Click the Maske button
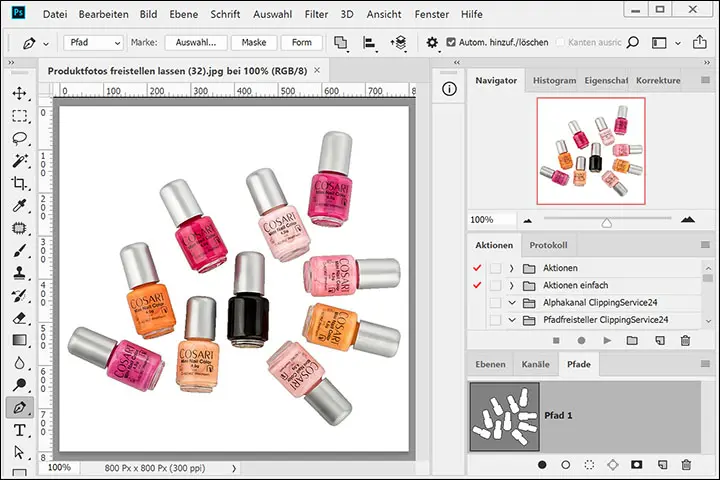720x480 pixels. point(253,43)
